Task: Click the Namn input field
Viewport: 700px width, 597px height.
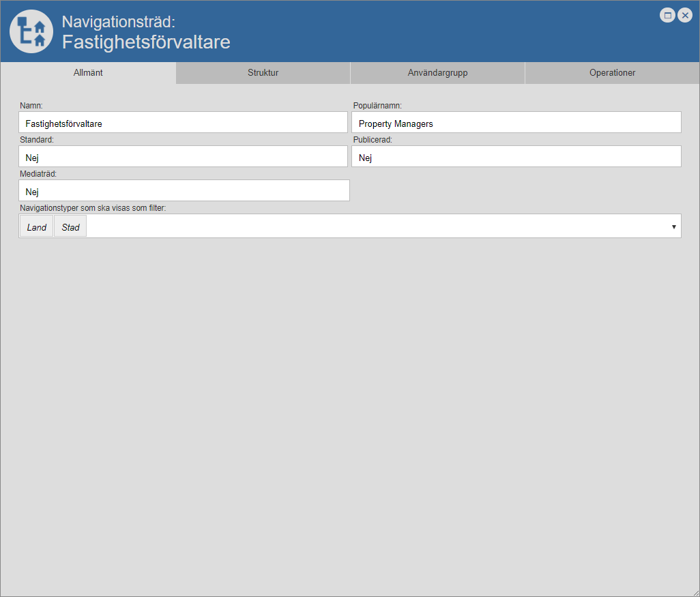Action: pos(183,123)
